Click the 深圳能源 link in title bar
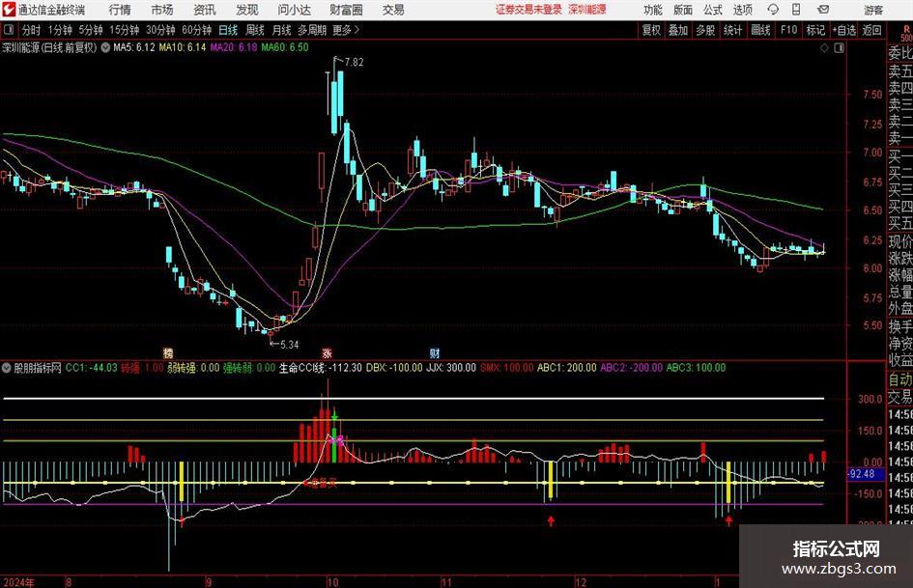This screenshot has width=913, height=588. [x=587, y=10]
